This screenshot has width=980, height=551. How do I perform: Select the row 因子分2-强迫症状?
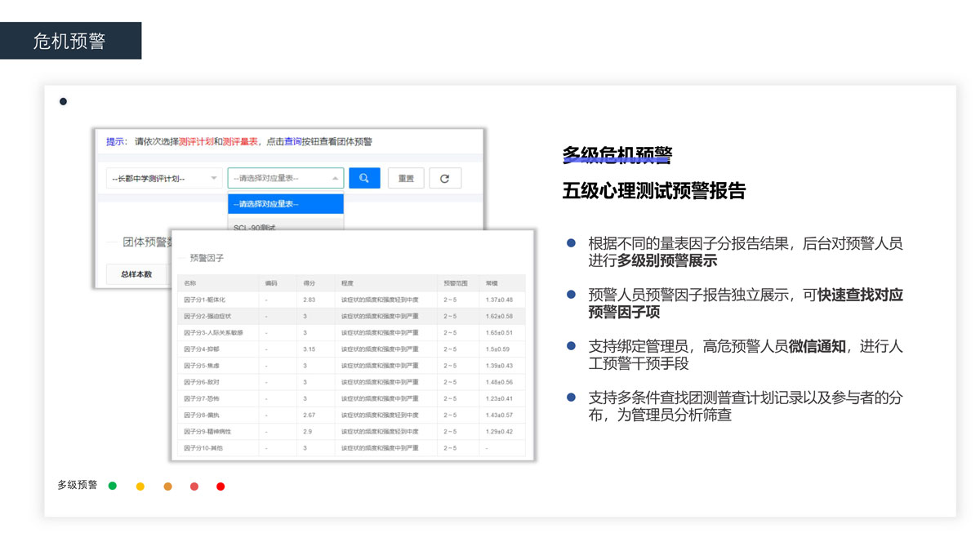click(x=351, y=316)
